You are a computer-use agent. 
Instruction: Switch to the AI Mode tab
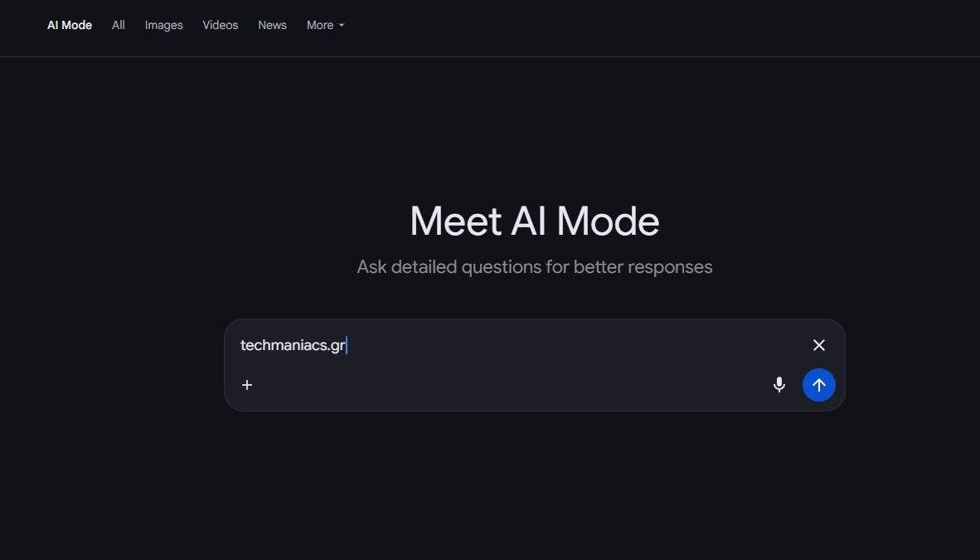point(70,25)
